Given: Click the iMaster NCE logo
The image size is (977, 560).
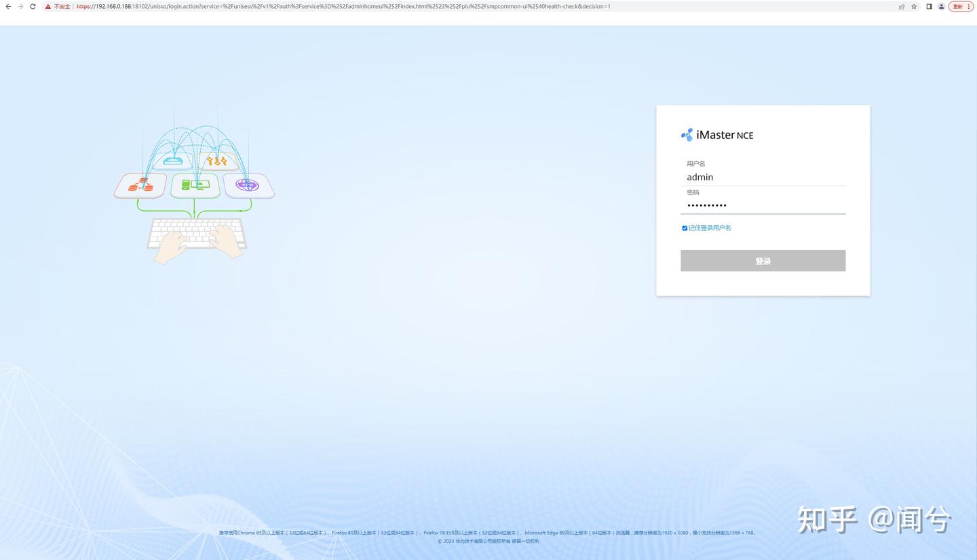Looking at the screenshot, I should (x=716, y=134).
